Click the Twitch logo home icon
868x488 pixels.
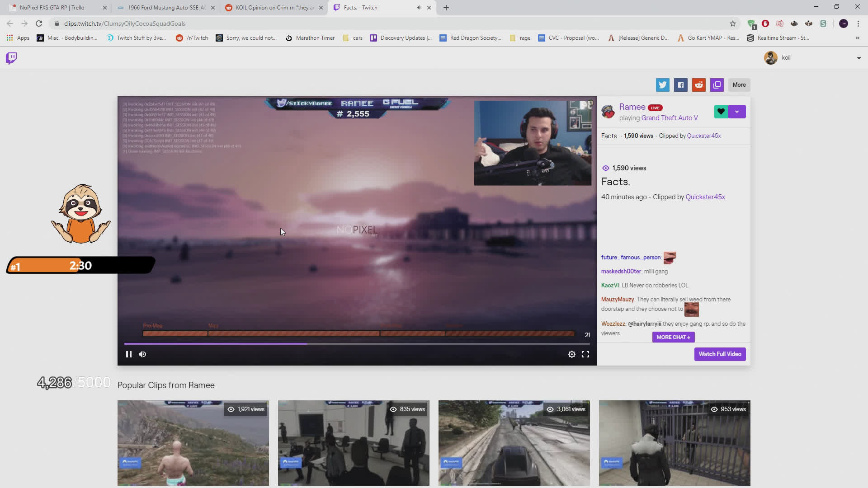[x=11, y=58]
